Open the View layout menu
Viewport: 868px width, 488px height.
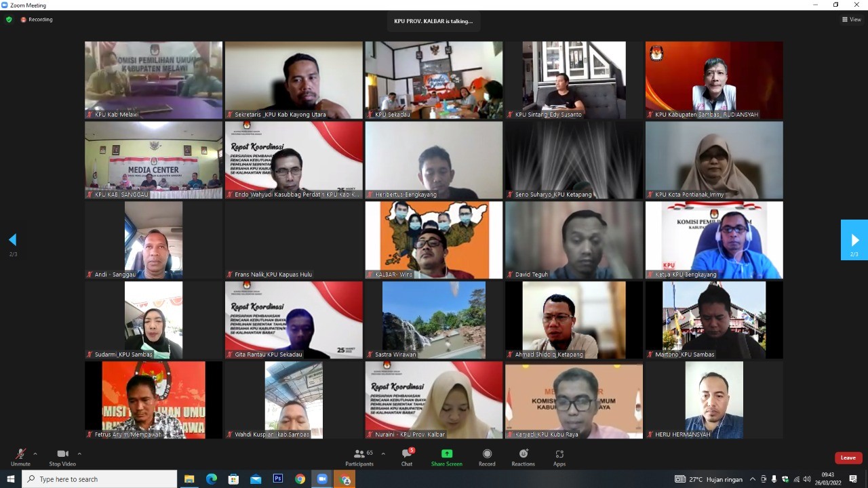click(x=851, y=20)
